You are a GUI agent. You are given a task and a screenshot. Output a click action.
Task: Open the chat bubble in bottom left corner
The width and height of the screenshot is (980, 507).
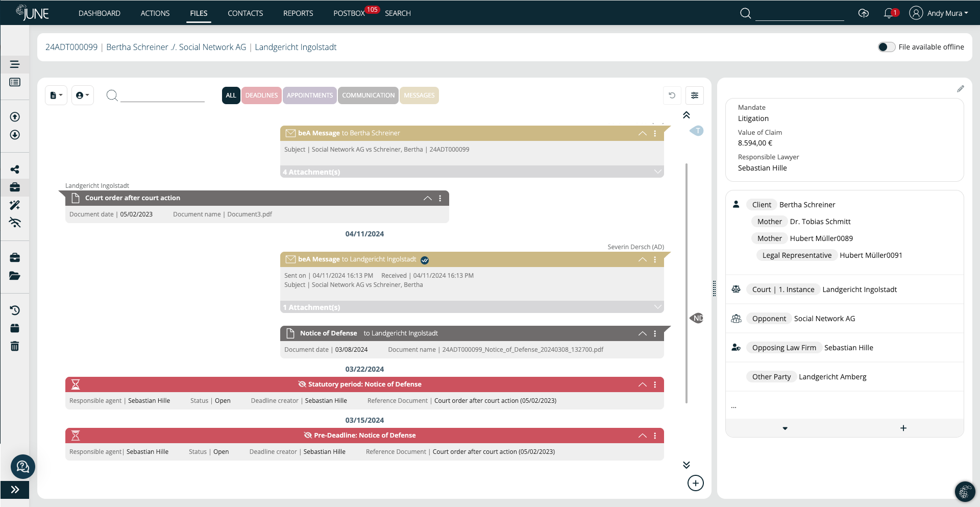[x=22, y=467]
